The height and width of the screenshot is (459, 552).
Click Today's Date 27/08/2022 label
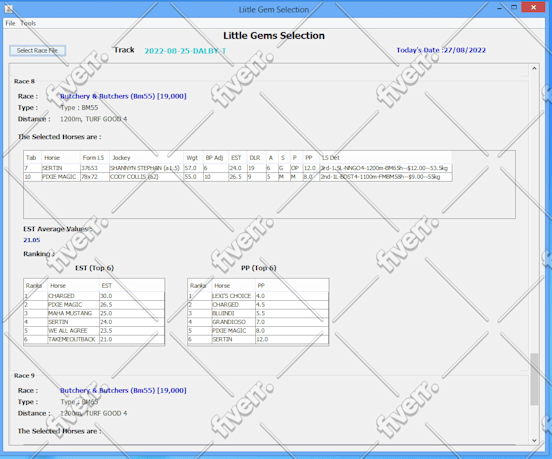[x=441, y=50]
